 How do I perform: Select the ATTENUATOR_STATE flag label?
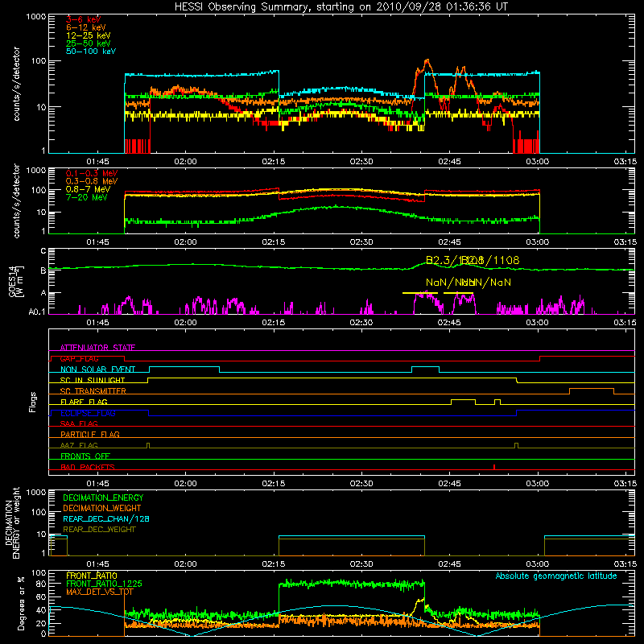(x=97, y=348)
